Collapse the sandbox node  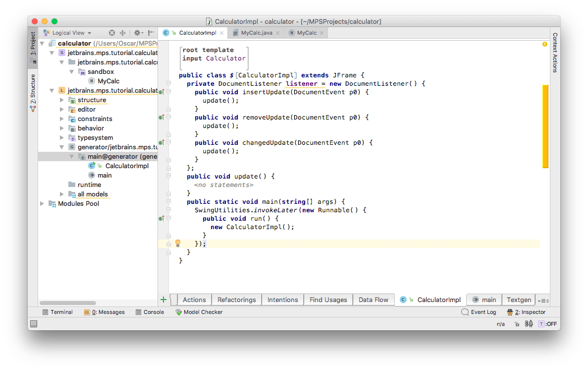(72, 72)
